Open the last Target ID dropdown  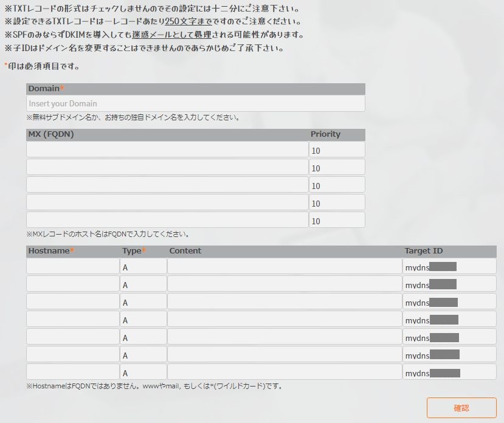pos(449,373)
